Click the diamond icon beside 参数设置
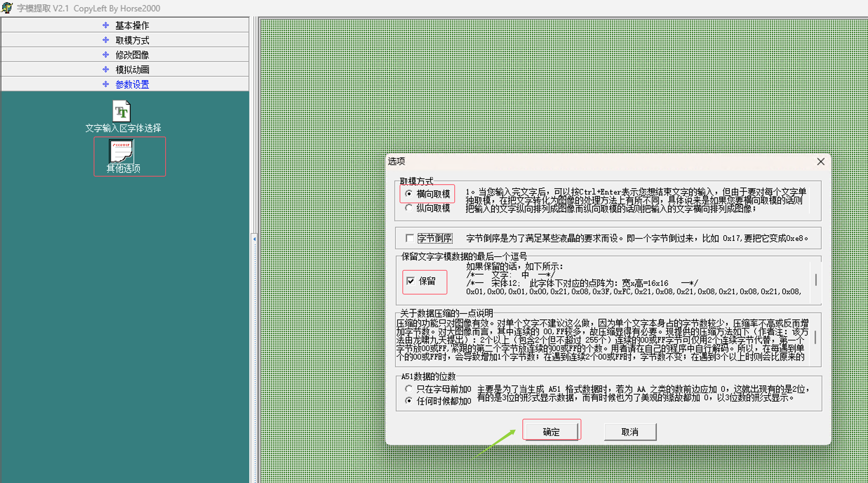 point(106,84)
